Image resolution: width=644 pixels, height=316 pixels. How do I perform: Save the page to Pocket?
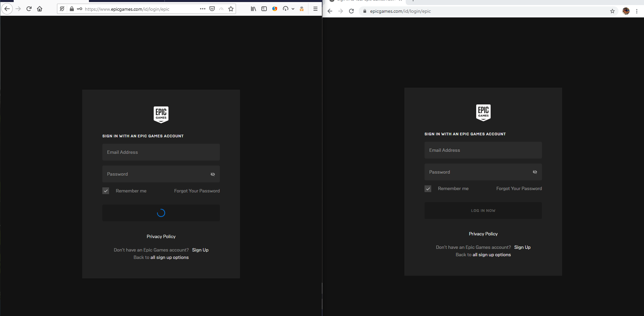click(212, 9)
